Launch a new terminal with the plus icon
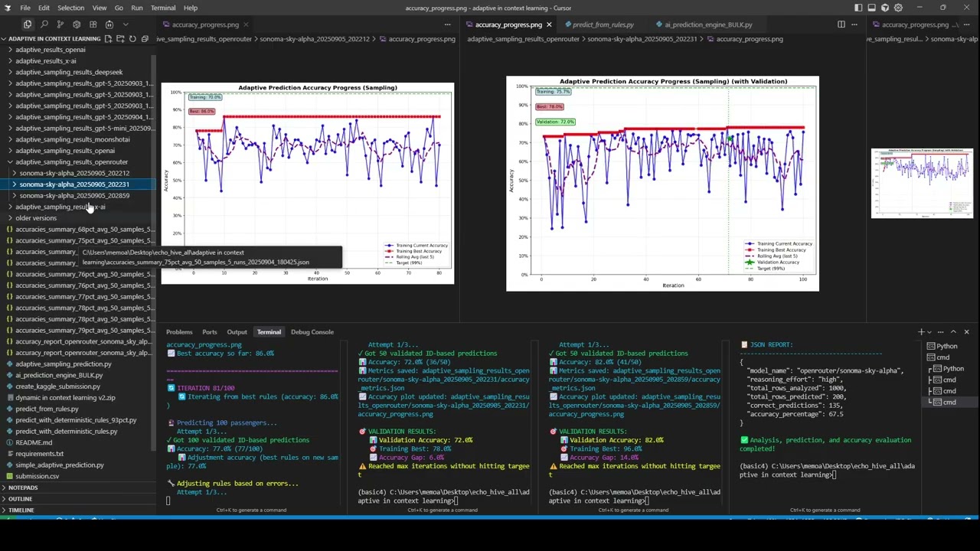This screenshot has width=980, height=551. click(921, 332)
